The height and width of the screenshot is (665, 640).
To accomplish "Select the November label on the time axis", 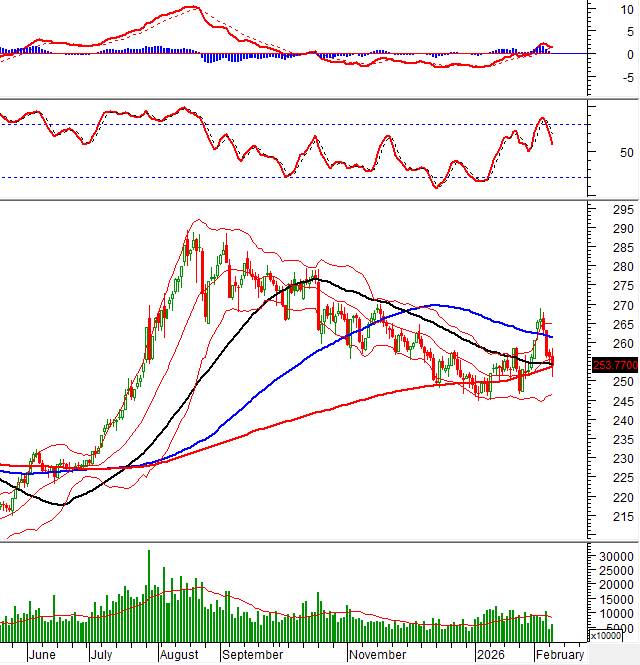I will [377, 655].
